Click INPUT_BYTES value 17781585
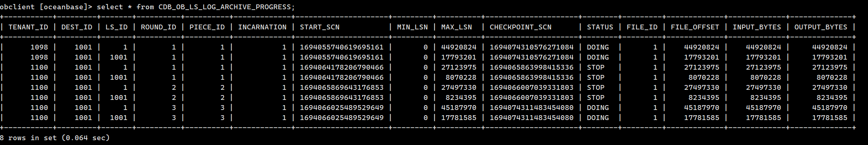The image size is (868, 145). pos(764,118)
